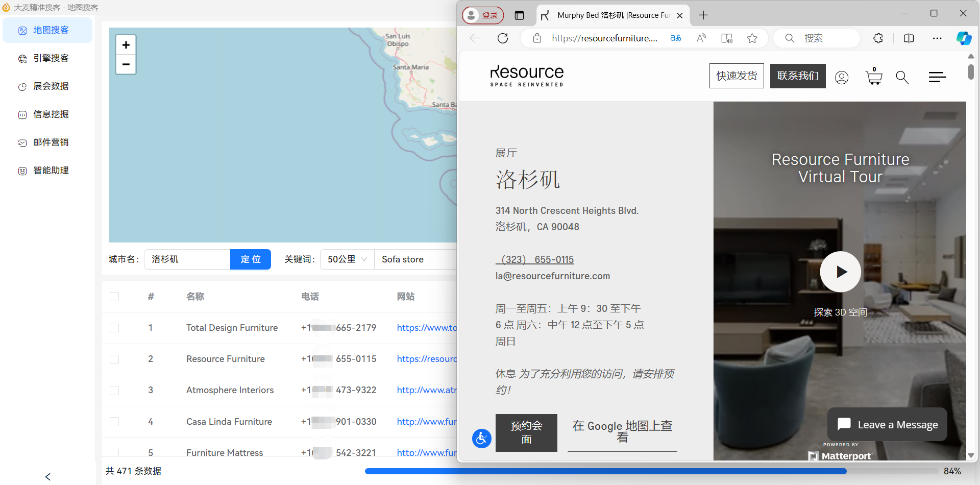Open the hamburger menu on Resource site
Viewport: 980px width, 485px height.
[937, 77]
